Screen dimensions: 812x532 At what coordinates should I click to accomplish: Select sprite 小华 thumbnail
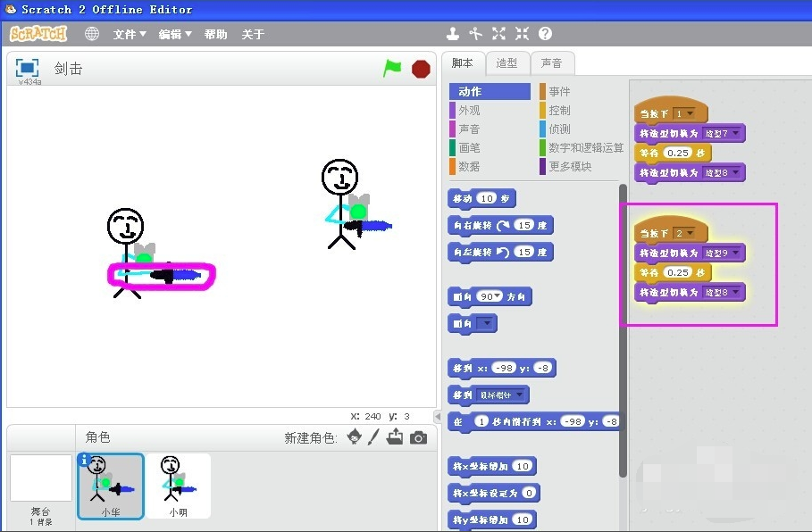[111, 486]
